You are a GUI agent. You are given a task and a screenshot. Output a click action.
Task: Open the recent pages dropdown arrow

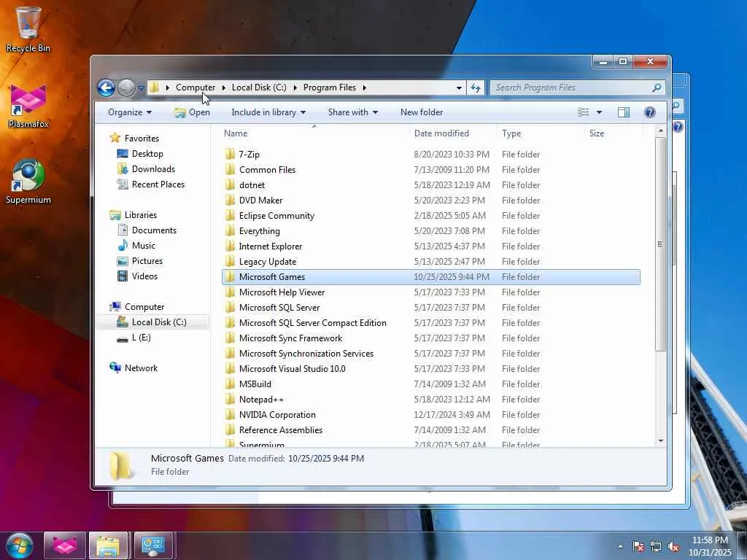pos(141,88)
